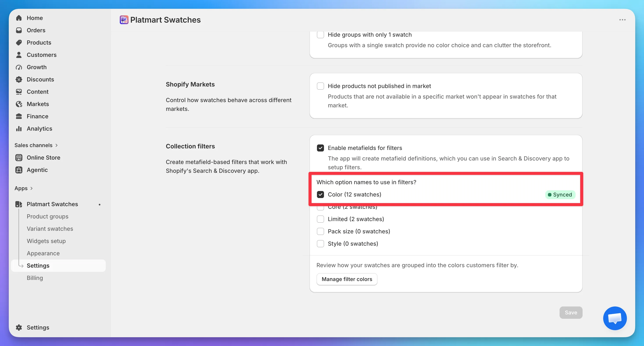Open Variant swatches page
This screenshot has height=346, width=644.
[x=50, y=229]
